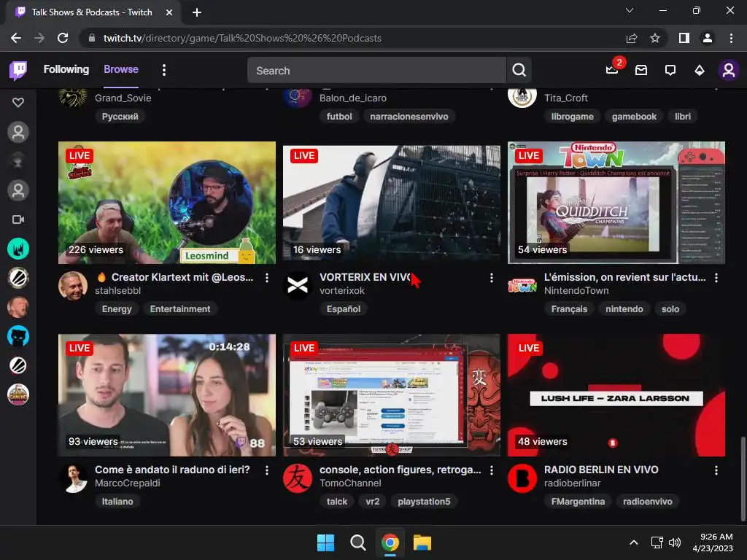Open File Explorer from taskbar
The width and height of the screenshot is (747, 560).
pyautogui.click(x=422, y=542)
